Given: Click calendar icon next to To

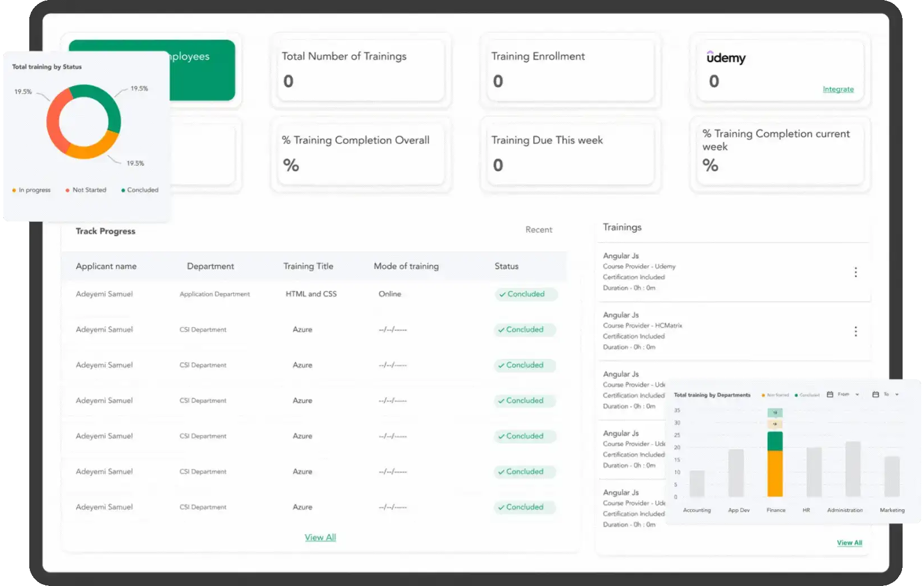Looking at the screenshot, I should tap(876, 394).
